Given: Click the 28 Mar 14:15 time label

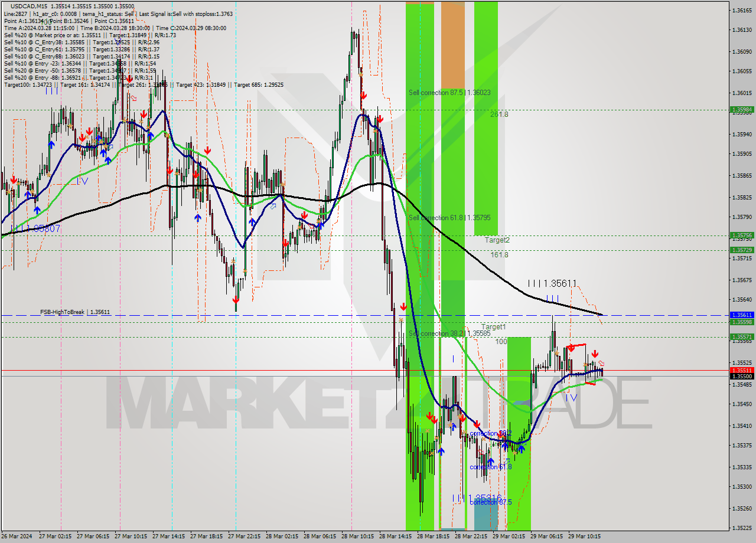Looking at the screenshot, I should pyautogui.click(x=396, y=537).
